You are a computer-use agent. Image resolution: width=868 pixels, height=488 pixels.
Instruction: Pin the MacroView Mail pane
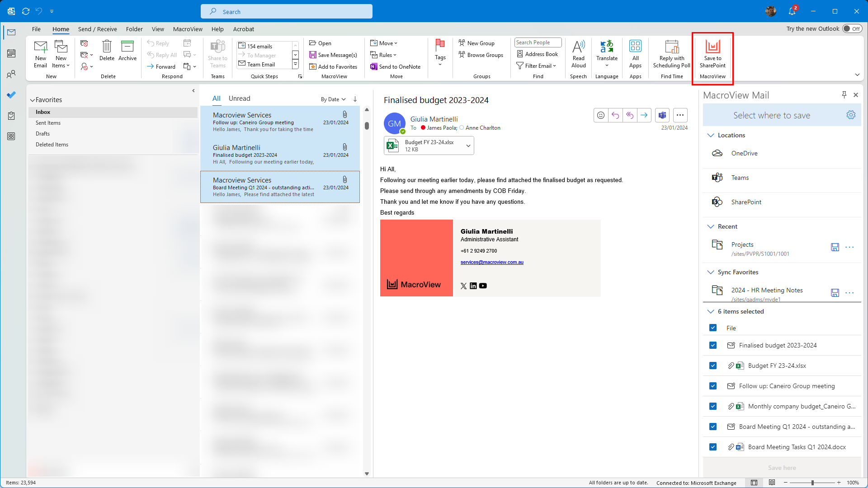844,94
